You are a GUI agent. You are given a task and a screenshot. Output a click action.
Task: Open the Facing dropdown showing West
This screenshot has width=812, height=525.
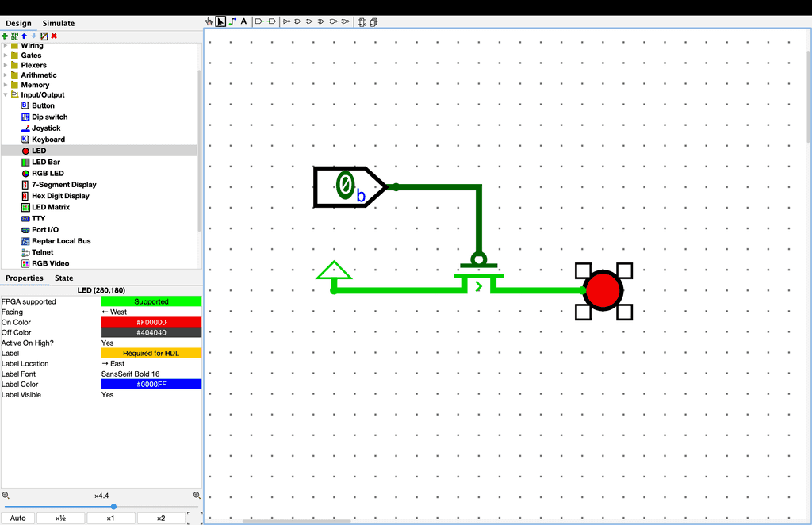coord(151,312)
